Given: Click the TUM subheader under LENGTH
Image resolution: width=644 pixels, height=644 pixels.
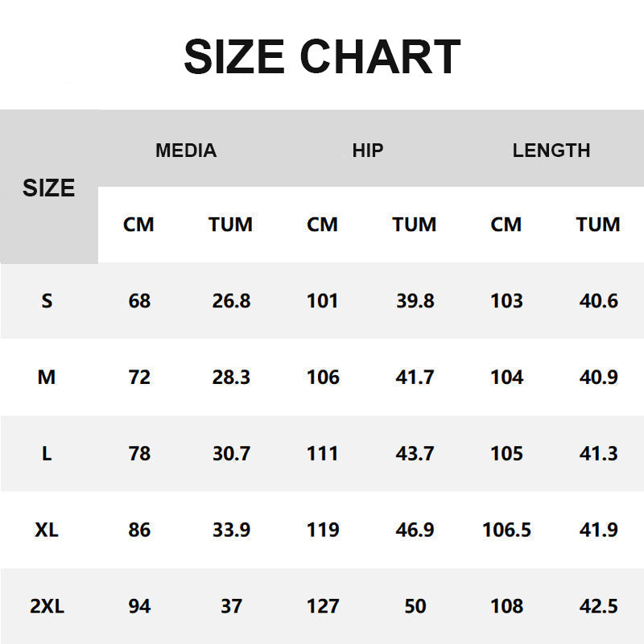Looking at the screenshot, I should pyautogui.click(x=598, y=225).
